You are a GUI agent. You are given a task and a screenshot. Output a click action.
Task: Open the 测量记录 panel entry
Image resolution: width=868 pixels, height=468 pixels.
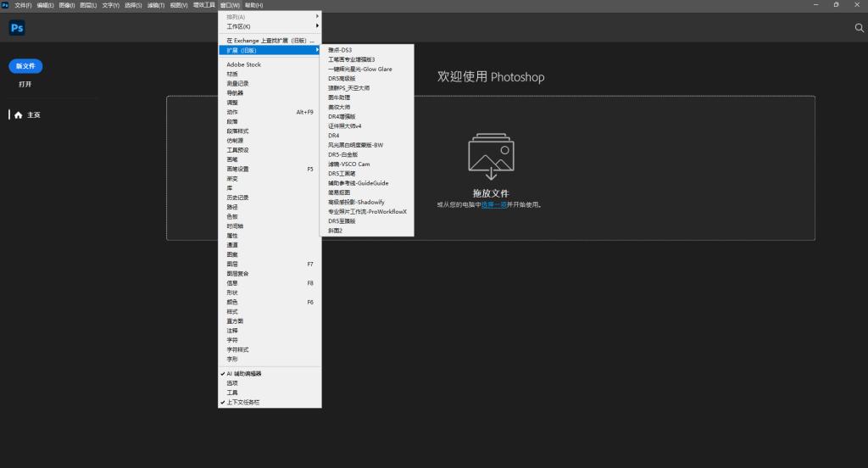270,84
